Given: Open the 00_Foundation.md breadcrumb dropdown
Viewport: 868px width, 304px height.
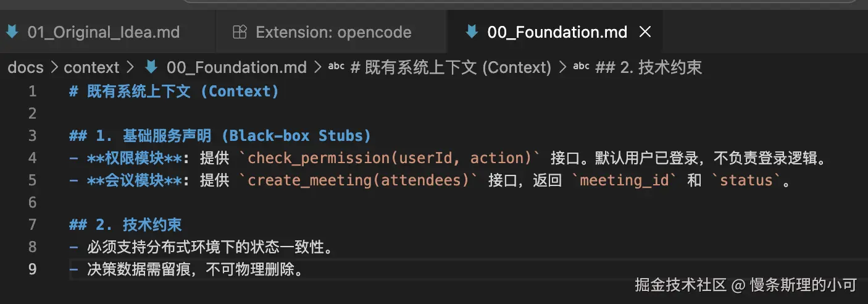Looking at the screenshot, I should (236, 67).
